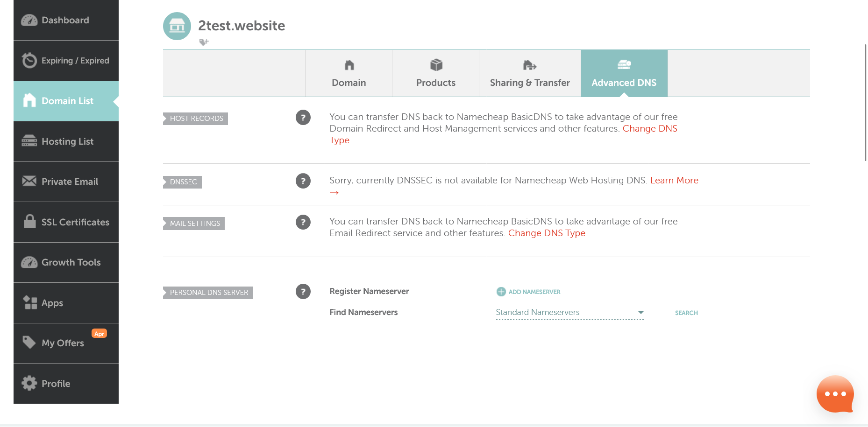Click the dropdown arrow for Find Nameservers
This screenshot has width=868, height=427.
click(x=641, y=313)
